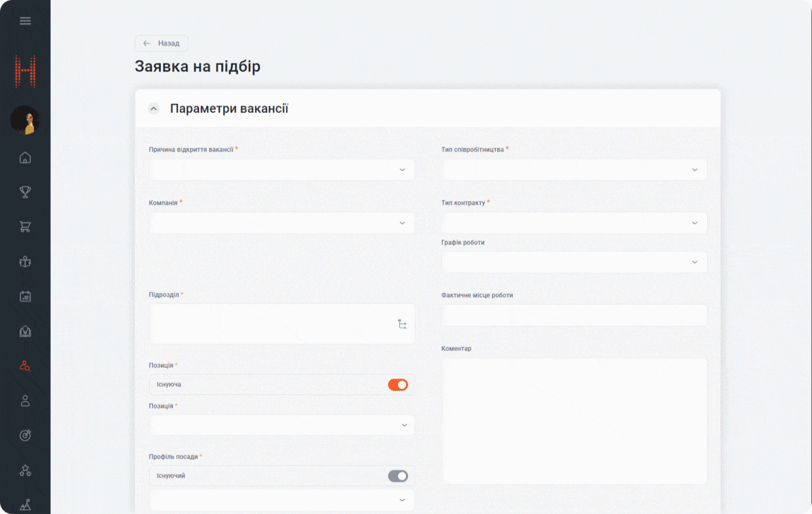
Task: Open the trophy achievements section
Action: pyautogui.click(x=25, y=193)
